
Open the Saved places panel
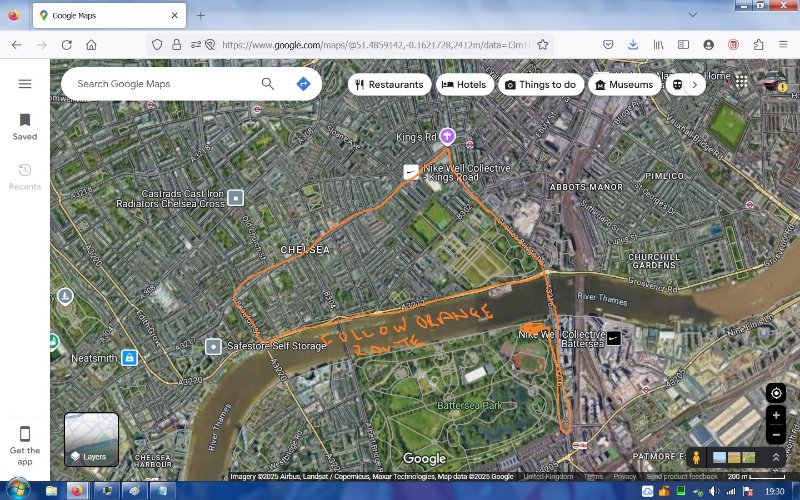[x=25, y=126]
